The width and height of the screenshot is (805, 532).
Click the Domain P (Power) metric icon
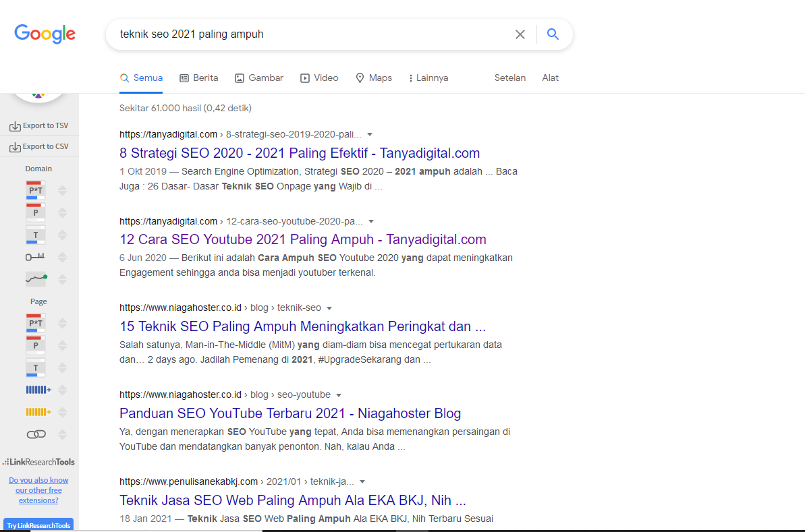(x=35, y=212)
